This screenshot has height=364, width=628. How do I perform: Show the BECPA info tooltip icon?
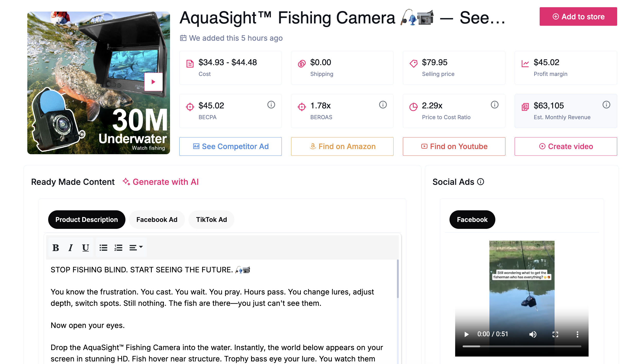(271, 105)
